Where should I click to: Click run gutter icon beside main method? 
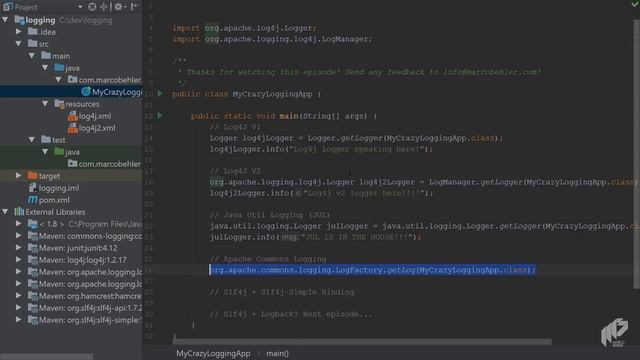160,116
